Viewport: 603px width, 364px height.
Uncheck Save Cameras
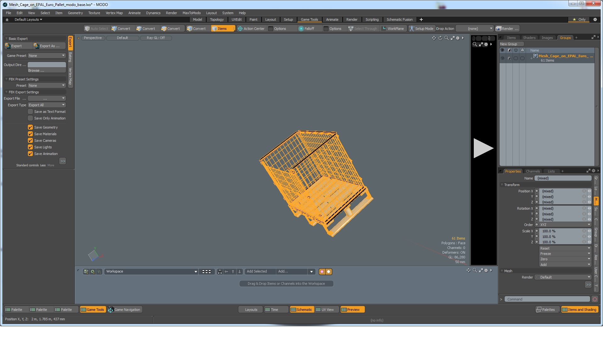pos(30,141)
